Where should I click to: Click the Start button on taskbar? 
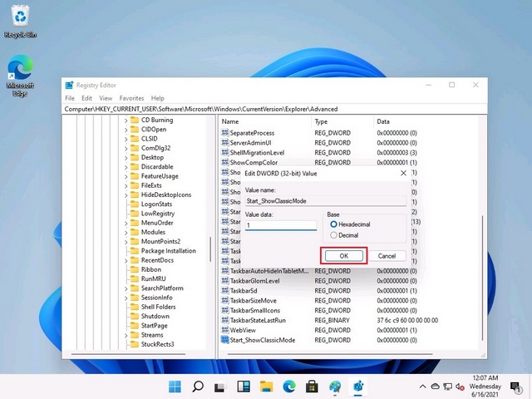point(175,387)
